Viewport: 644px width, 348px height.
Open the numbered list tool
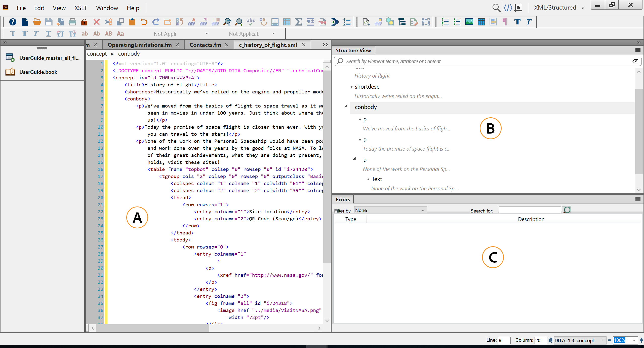coord(445,22)
